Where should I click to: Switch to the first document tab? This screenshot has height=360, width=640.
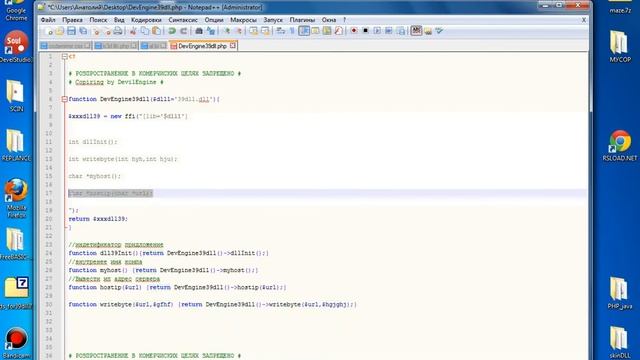point(65,46)
